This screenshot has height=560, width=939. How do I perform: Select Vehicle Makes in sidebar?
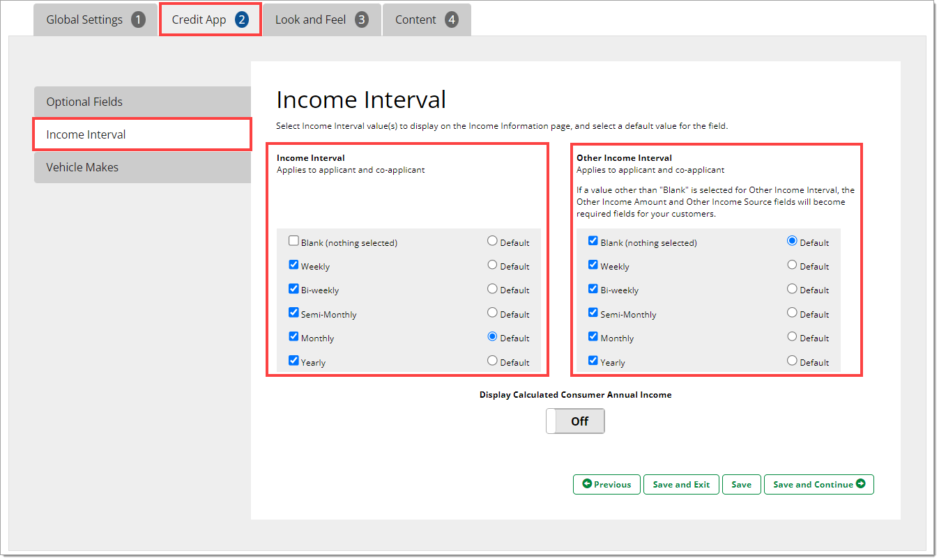coord(142,167)
